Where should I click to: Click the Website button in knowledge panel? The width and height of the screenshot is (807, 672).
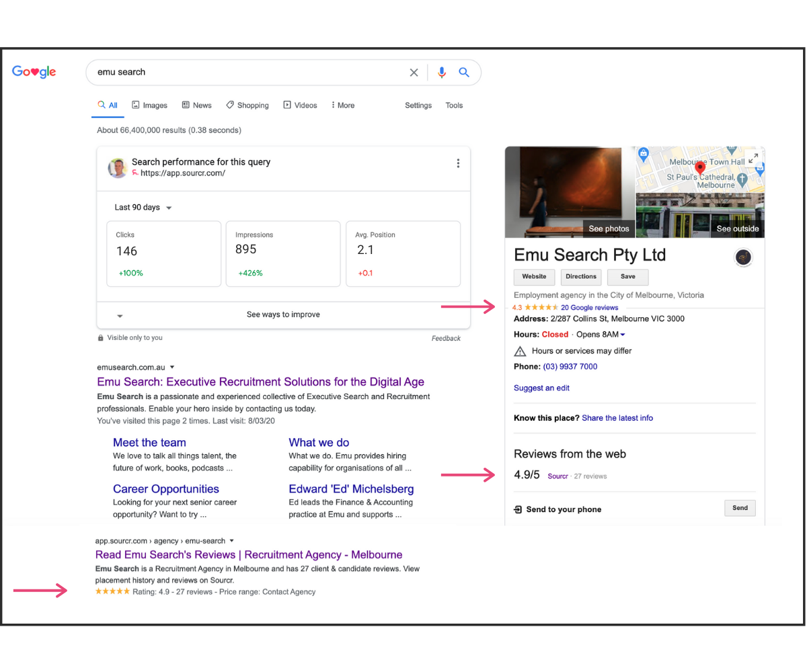click(534, 277)
